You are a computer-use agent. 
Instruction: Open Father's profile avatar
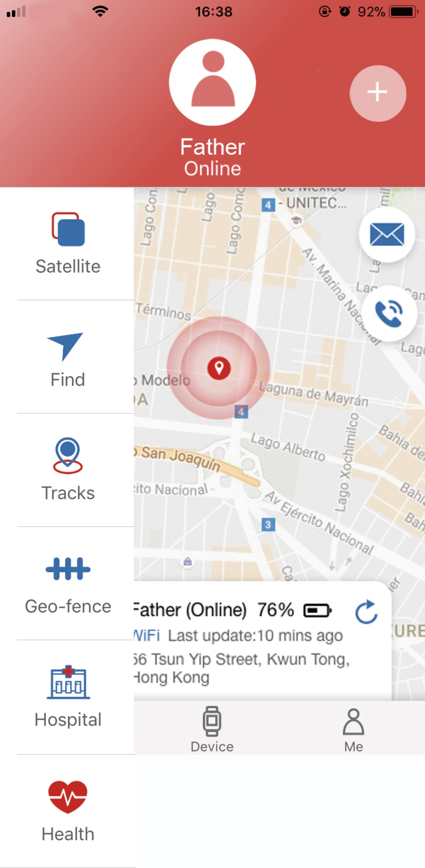coord(212,82)
